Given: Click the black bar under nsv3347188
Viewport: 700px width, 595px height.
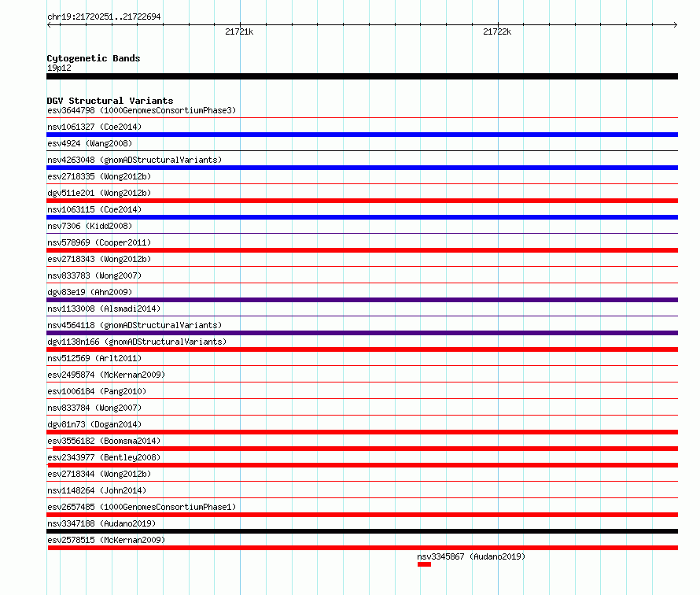Looking at the screenshot, I should click(x=362, y=531).
